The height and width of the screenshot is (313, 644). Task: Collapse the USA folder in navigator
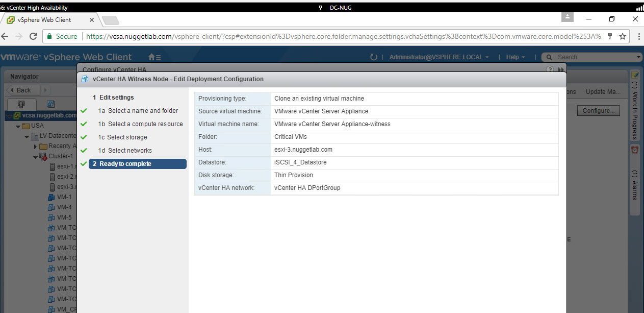tap(18, 126)
